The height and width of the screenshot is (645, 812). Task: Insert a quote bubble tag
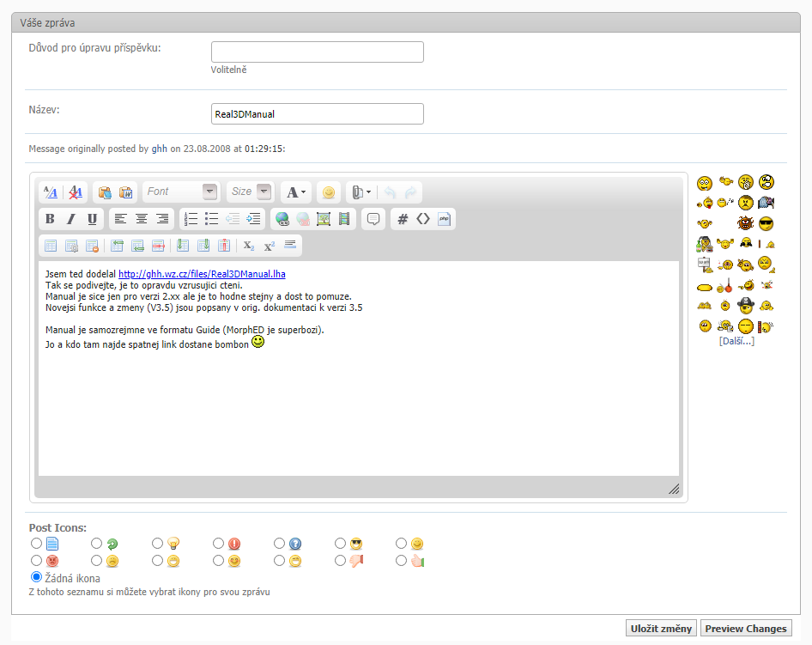click(373, 219)
